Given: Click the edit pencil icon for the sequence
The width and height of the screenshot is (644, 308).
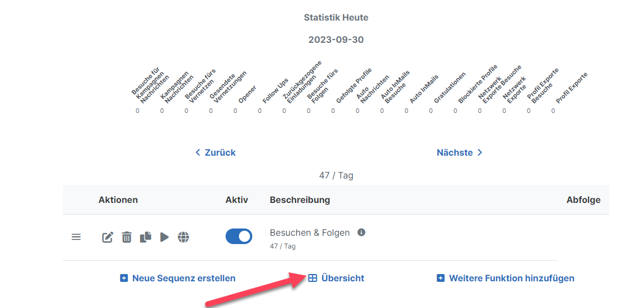Looking at the screenshot, I should click(x=108, y=237).
